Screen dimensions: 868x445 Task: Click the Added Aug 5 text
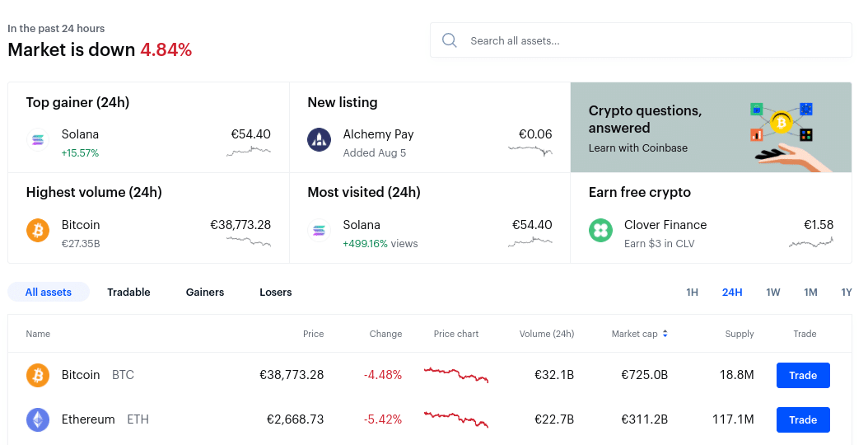374,153
